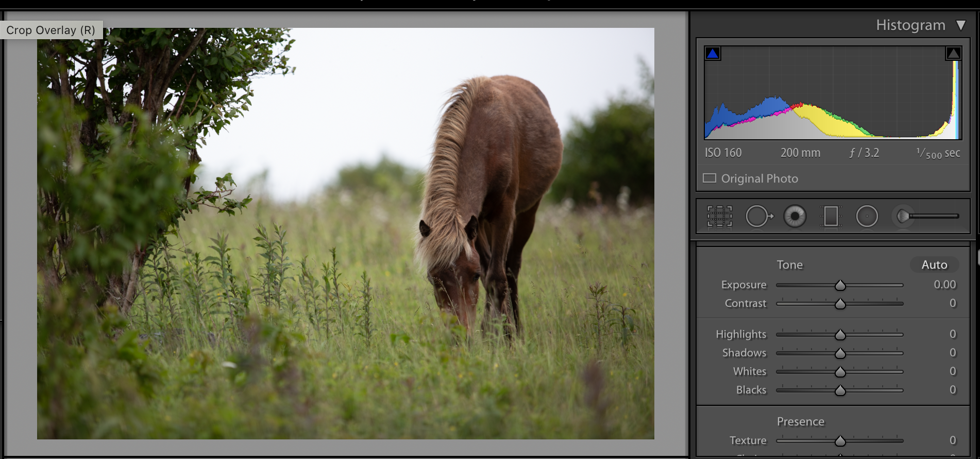Click the Histogram panel title

[910, 25]
